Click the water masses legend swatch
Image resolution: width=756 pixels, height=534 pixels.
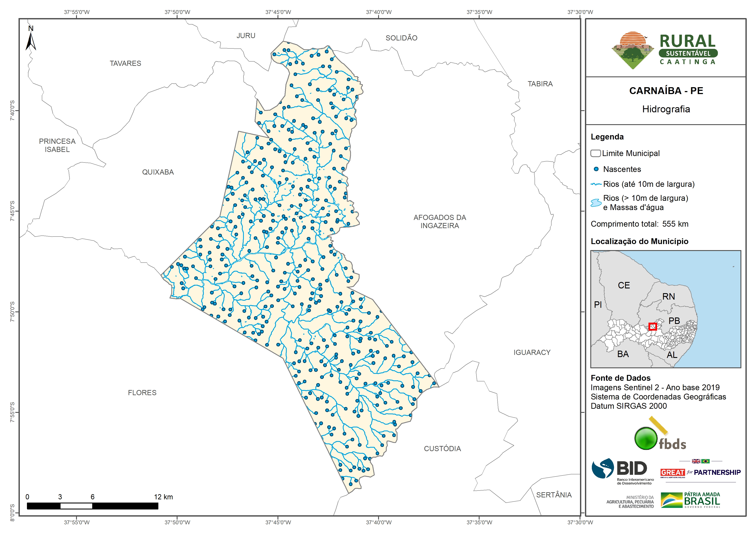coord(596,203)
